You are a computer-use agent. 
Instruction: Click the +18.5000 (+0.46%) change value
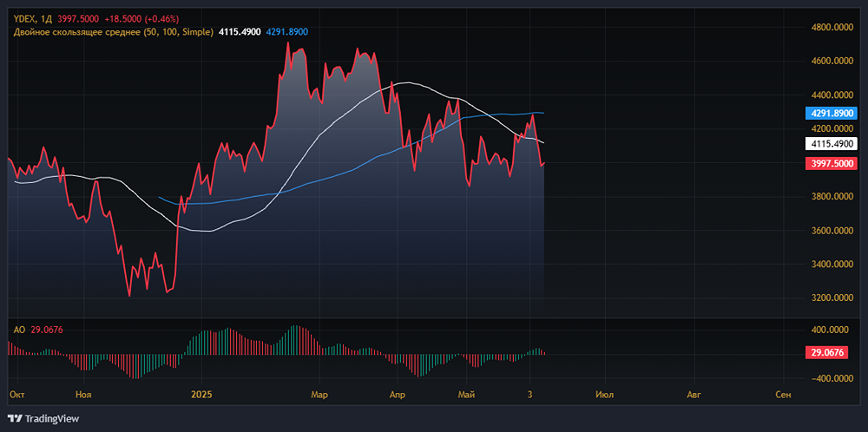point(141,19)
